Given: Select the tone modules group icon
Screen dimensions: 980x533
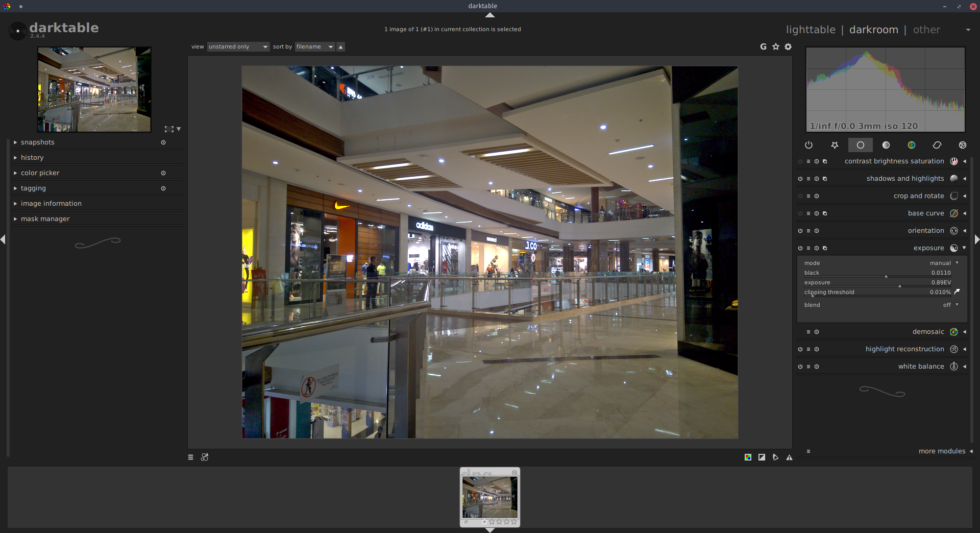Looking at the screenshot, I should click(x=886, y=146).
